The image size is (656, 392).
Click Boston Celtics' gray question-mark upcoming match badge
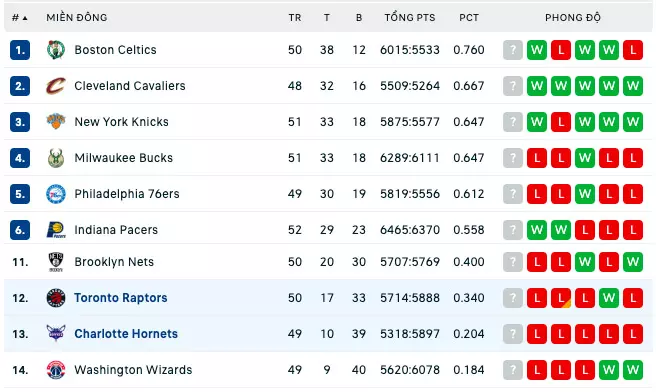point(512,50)
